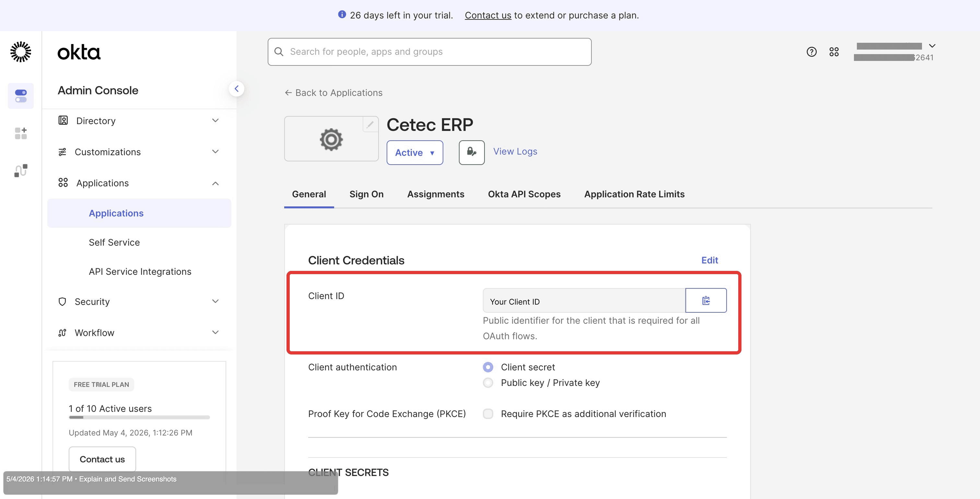Expand the Workflow menu section
Image resolution: width=980 pixels, height=499 pixels.
click(x=215, y=333)
